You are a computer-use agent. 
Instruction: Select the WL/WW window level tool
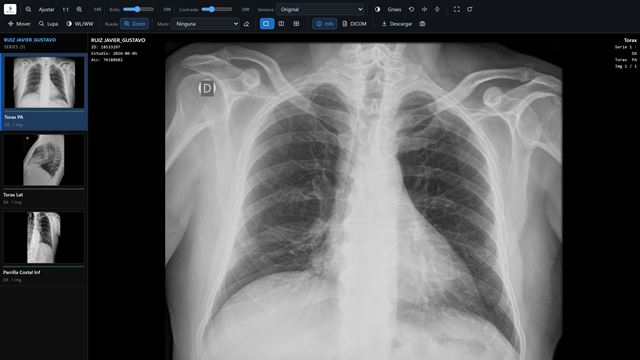(80, 24)
